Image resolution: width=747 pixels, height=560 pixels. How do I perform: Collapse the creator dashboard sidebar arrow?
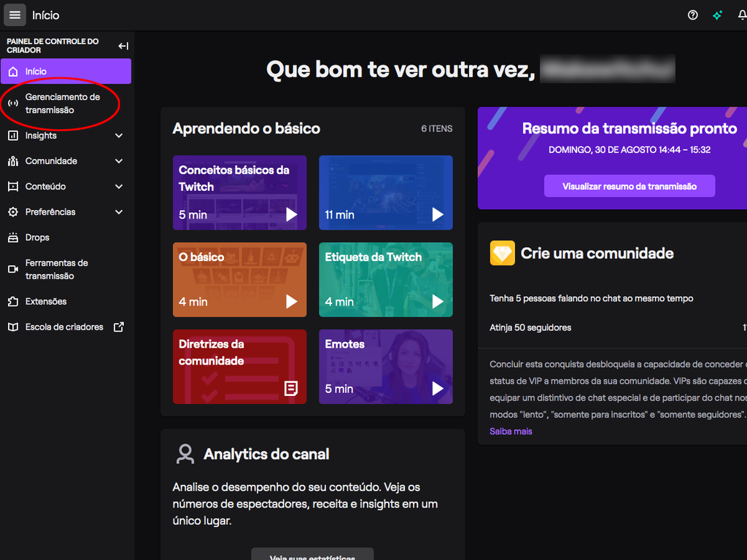(x=123, y=46)
